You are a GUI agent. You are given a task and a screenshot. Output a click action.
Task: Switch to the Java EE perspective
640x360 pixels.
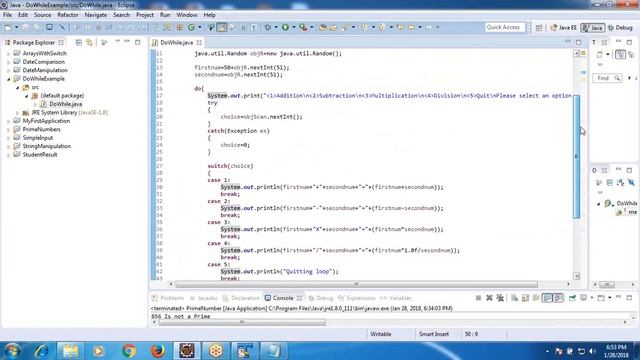[563, 28]
